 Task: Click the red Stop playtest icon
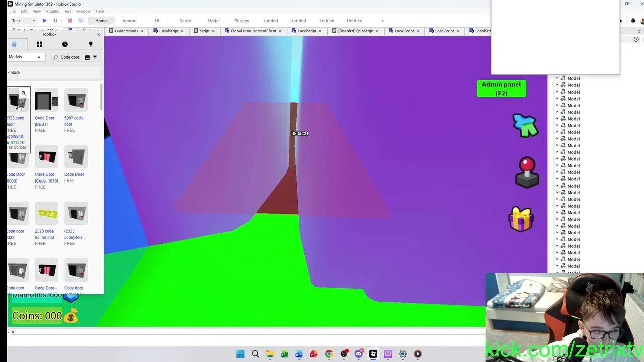70,21
